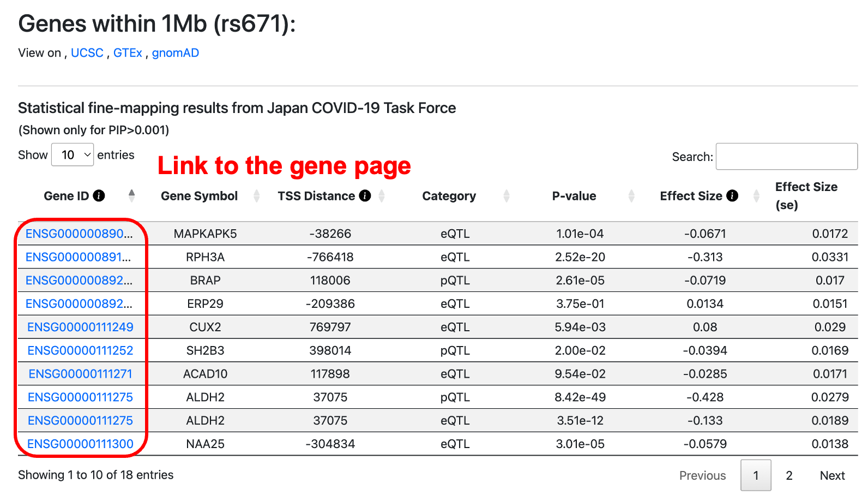
Task: Open the UCSC browser link
Action: (87, 53)
